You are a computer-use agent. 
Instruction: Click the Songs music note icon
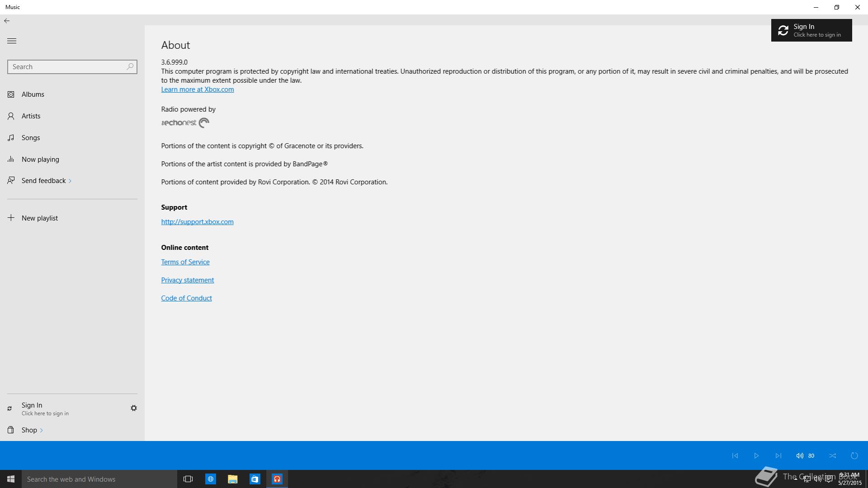(11, 138)
